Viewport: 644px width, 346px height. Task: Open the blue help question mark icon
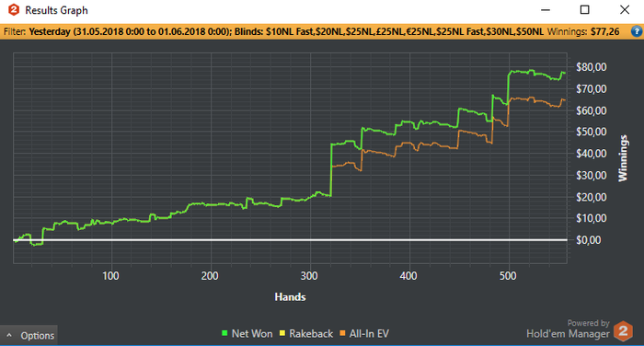[x=637, y=31]
